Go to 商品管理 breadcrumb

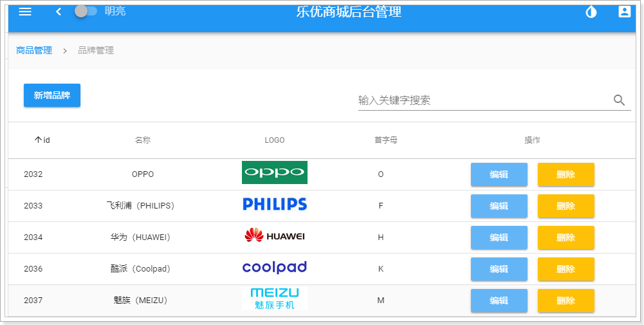click(x=34, y=50)
